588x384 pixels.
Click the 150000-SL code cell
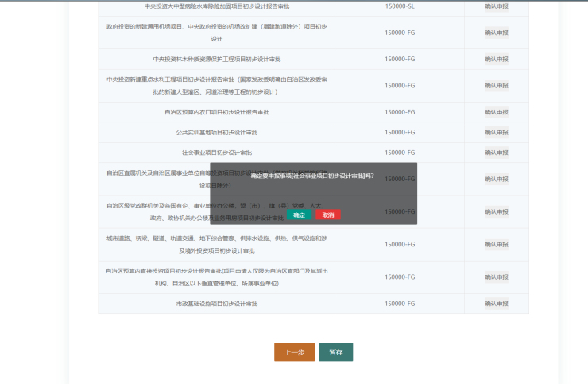point(400,6)
